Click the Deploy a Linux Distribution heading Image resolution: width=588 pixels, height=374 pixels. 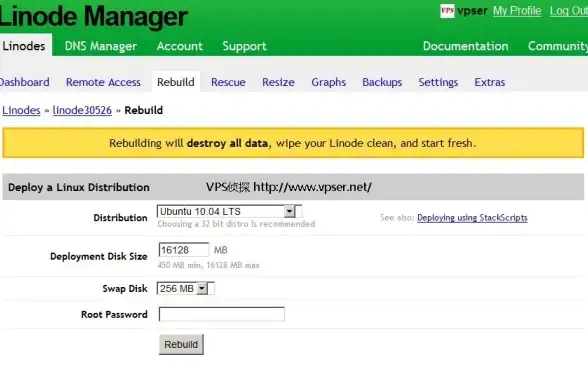point(79,187)
